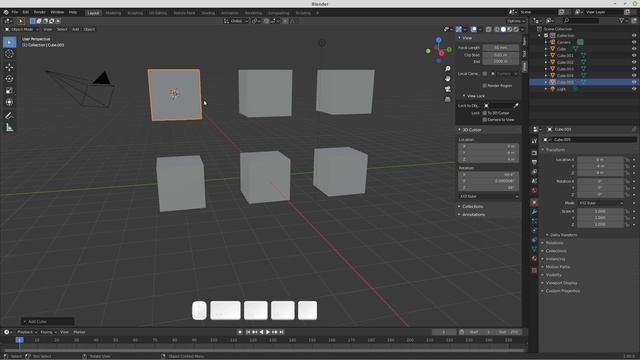The image size is (640, 360).
Task: Click the Location X field in Transform
Action: (x=600, y=160)
